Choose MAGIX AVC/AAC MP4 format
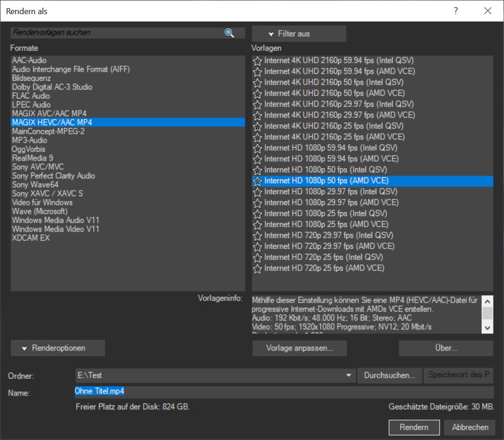Screen dimensions: 504x440 128,114
